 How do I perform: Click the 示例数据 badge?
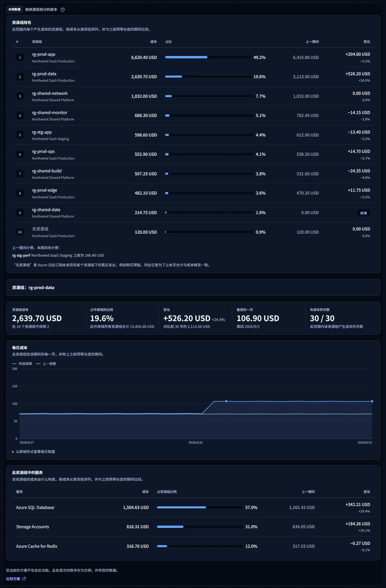pos(15,10)
